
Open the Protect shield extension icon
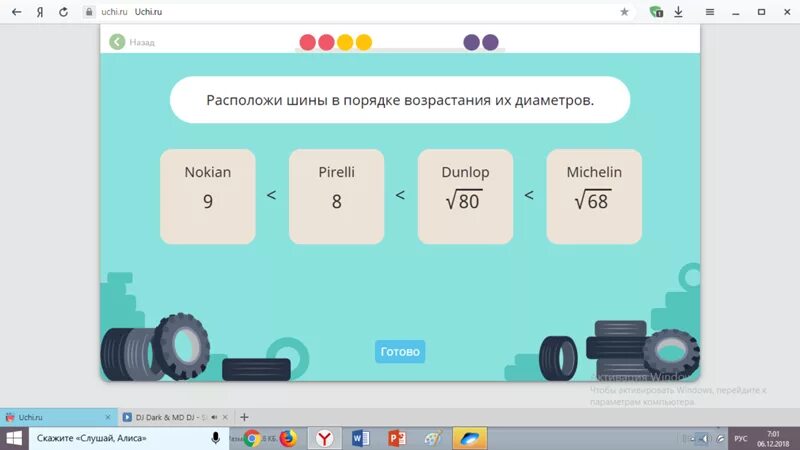pyautogui.click(x=656, y=12)
